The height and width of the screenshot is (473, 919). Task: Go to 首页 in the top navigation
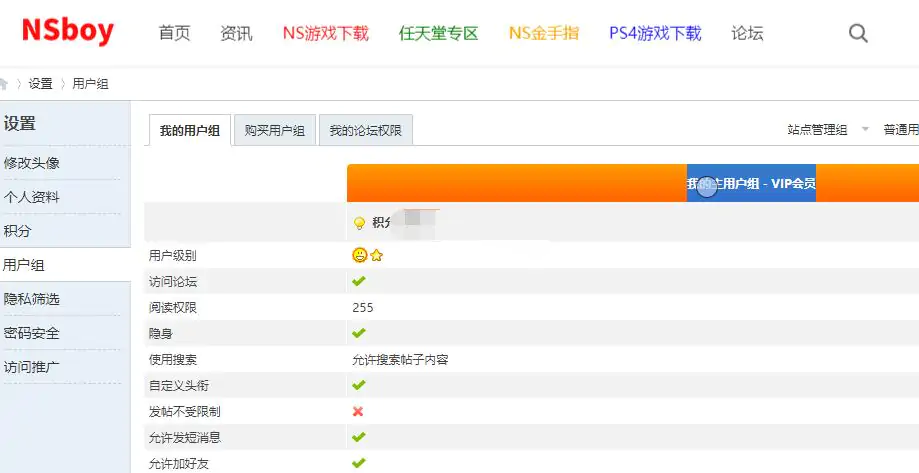click(175, 33)
